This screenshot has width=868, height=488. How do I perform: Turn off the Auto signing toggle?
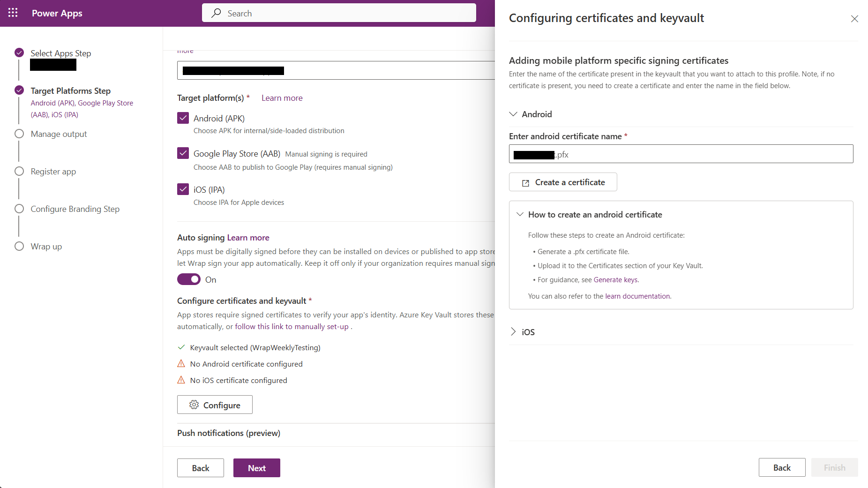click(x=189, y=280)
